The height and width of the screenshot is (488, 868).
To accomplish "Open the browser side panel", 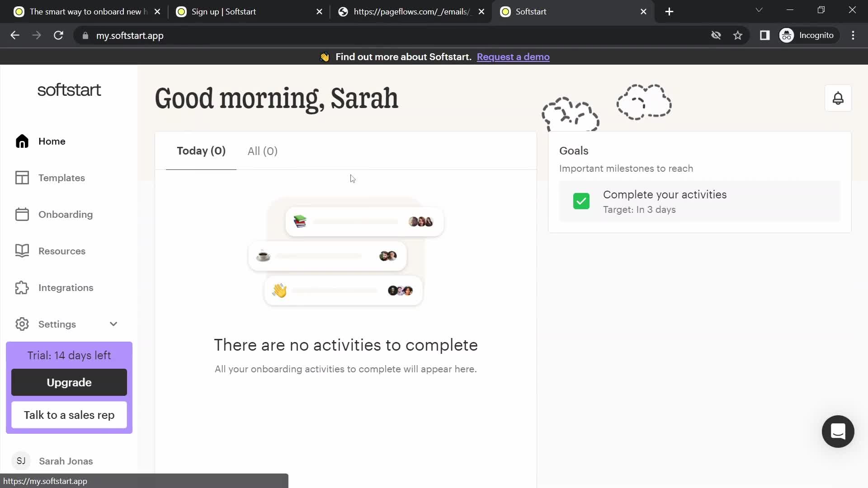I will 764,35.
